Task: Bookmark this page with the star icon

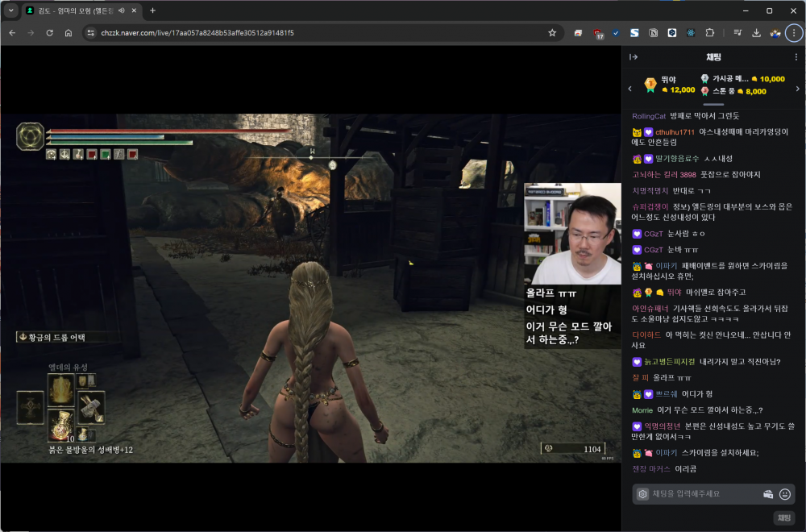Action: pyautogui.click(x=552, y=33)
